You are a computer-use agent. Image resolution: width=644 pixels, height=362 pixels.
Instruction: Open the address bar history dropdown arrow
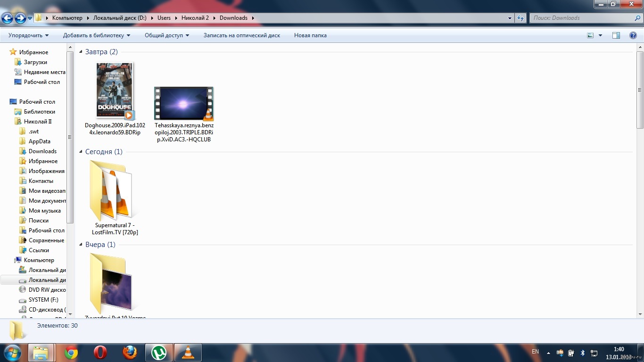point(510,18)
